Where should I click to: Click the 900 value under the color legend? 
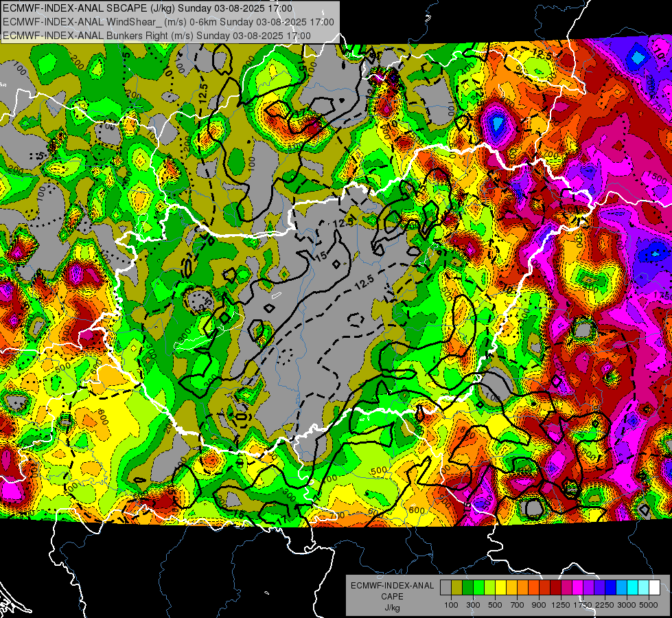coord(539,605)
